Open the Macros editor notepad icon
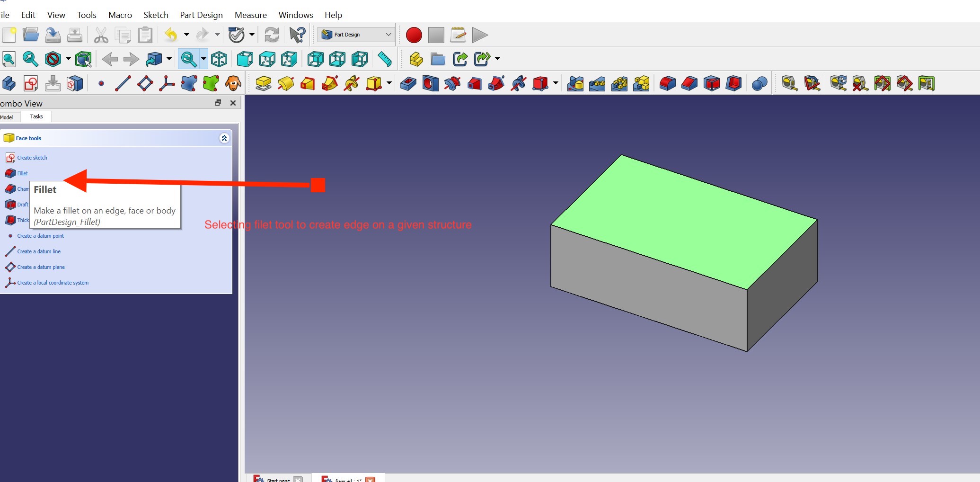Screen dimensions: 980x482 point(458,35)
